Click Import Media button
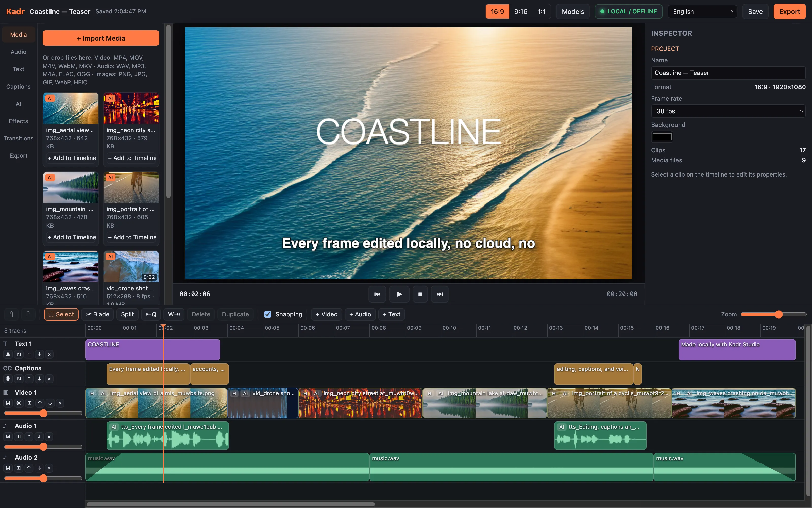The height and width of the screenshot is (508, 812). tap(101, 38)
